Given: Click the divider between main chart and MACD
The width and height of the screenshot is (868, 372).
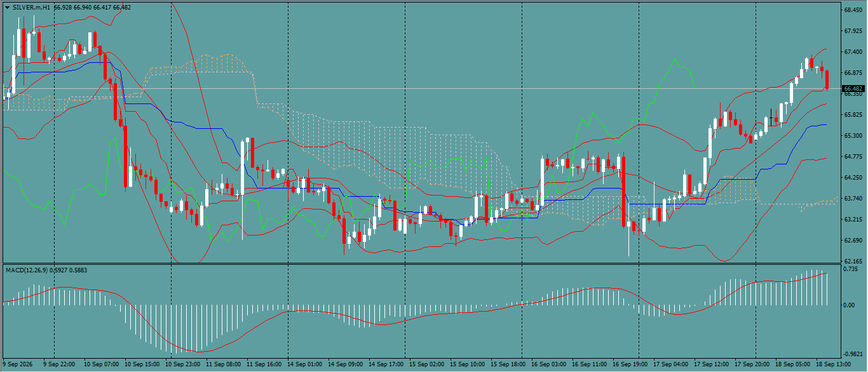Looking at the screenshot, I should pyautogui.click(x=419, y=264).
